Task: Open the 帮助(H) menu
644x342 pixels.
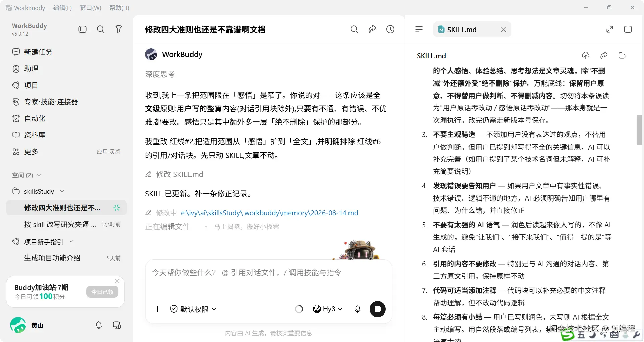Action: coord(119,8)
